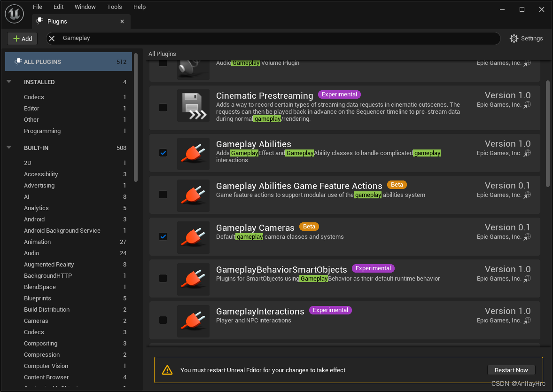Click the Audio Gameplay Volume plugin thumbnail
The width and height of the screenshot is (553, 392).
(x=193, y=70)
